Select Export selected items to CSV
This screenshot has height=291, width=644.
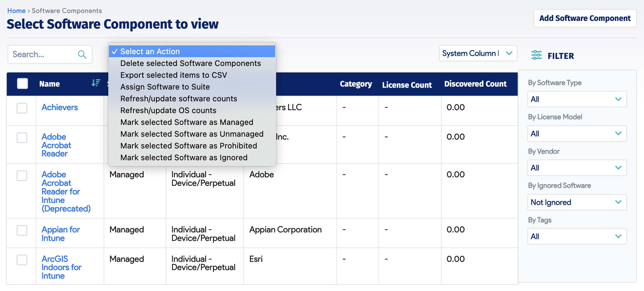click(x=173, y=75)
